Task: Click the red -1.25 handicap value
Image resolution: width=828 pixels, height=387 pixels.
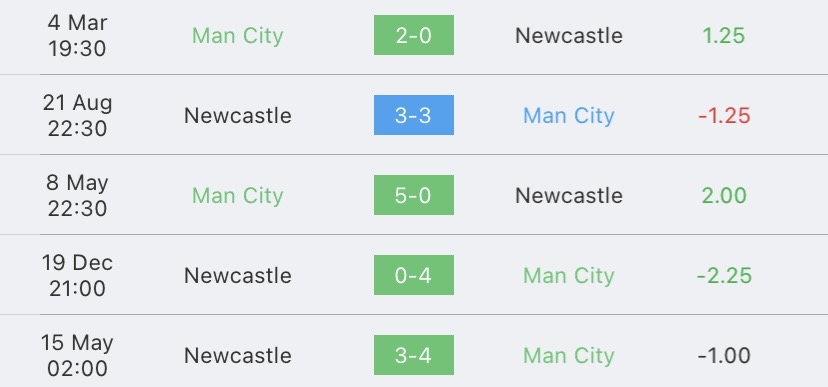Action: (724, 116)
